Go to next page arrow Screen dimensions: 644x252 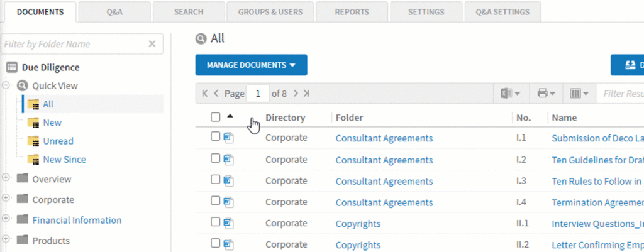pos(296,94)
